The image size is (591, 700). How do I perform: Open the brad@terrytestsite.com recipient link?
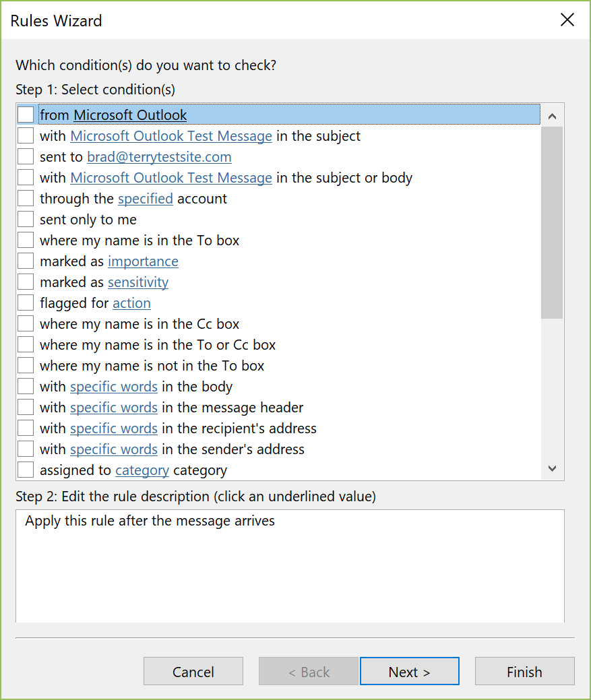click(159, 157)
